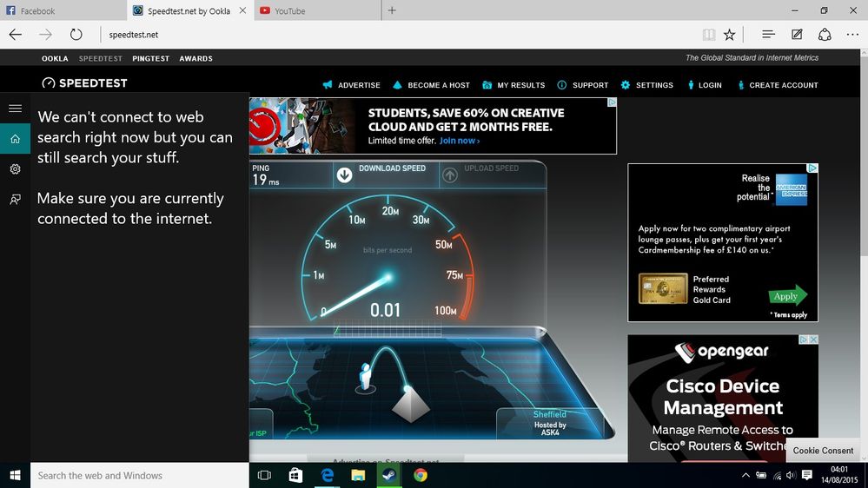
Task: Open Edge reading view icon
Action: 709,35
